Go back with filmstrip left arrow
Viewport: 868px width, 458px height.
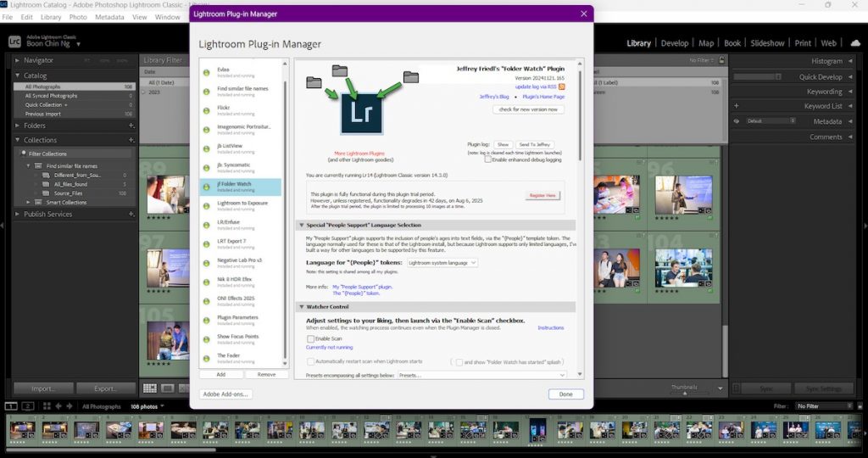58,406
